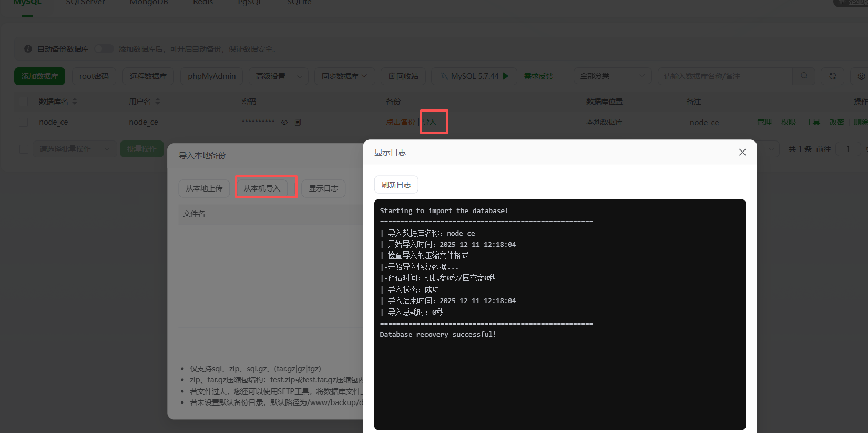Click 管理 action for node_ce

point(764,122)
